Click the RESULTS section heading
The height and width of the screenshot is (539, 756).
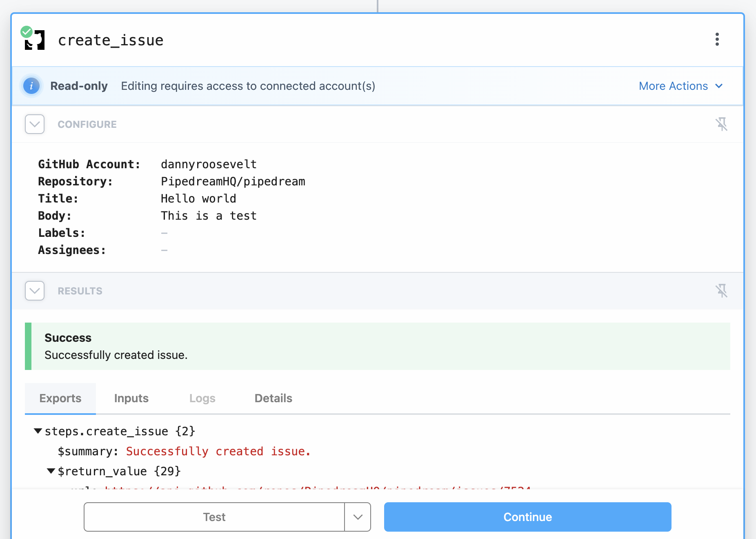tap(80, 291)
